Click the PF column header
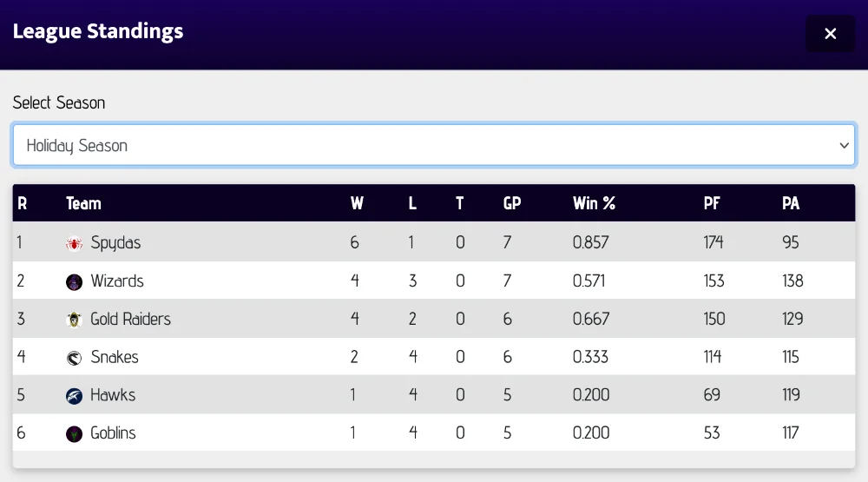Image resolution: width=868 pixels, height=482 pixels. pyautogui.click(x=712, y=203)
